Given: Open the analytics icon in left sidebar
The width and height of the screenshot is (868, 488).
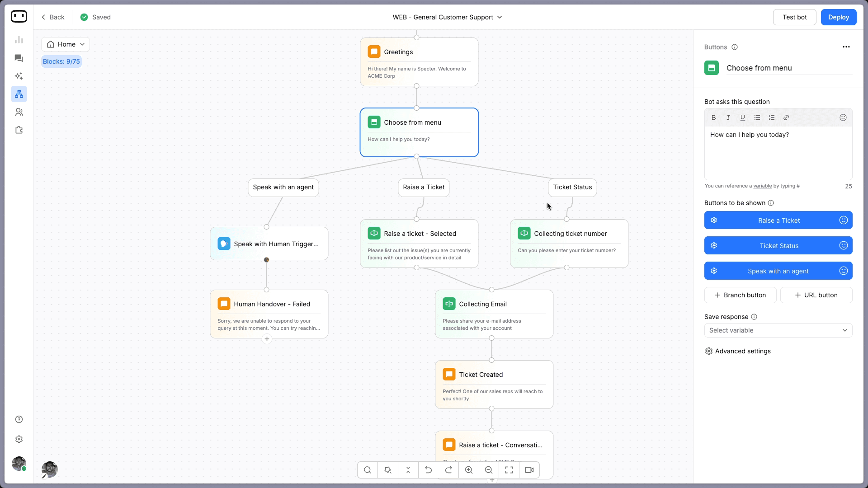Looking at the screenshot, I should pos(19,40).
